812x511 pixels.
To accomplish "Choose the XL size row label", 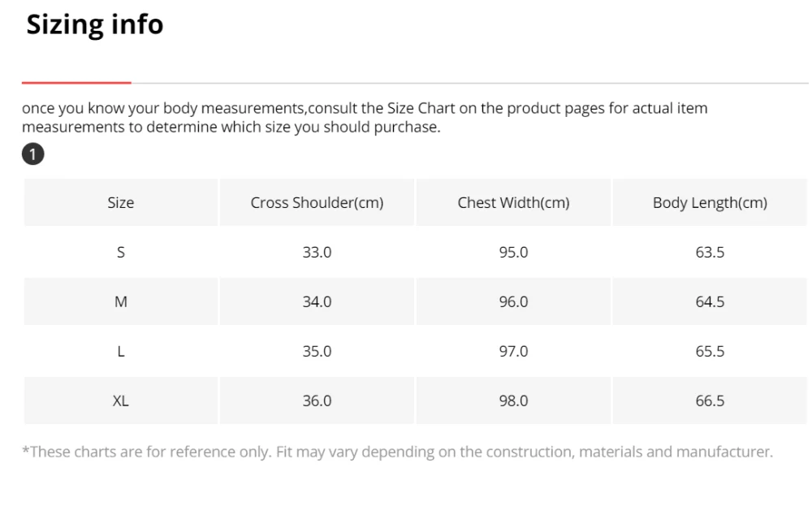I will point(120,401).
